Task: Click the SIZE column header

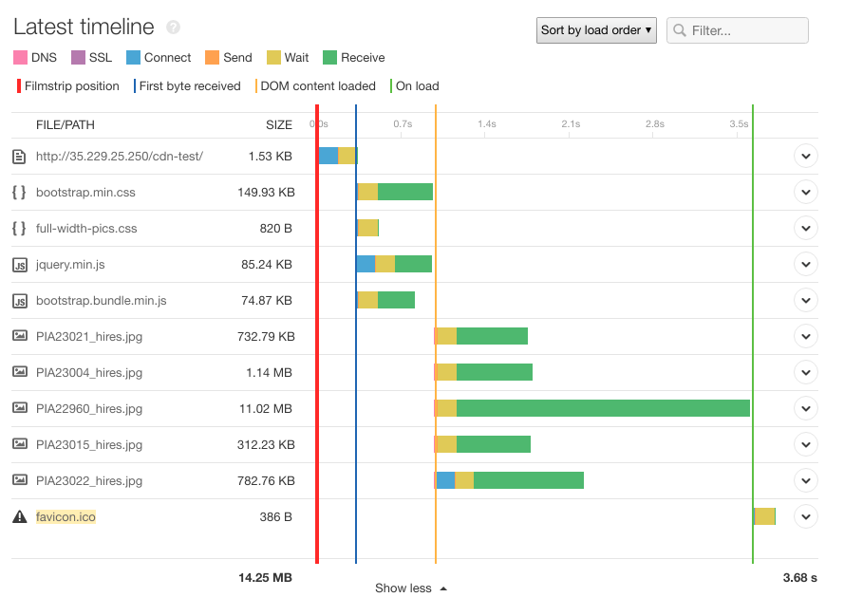Action: point(279,125)
